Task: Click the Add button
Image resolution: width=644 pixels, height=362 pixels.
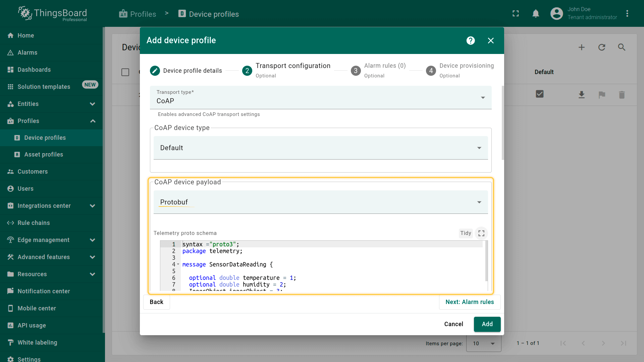Action: (487, 324)
